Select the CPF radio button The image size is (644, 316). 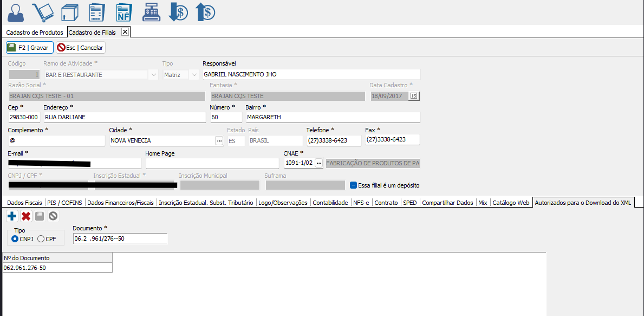41,238
